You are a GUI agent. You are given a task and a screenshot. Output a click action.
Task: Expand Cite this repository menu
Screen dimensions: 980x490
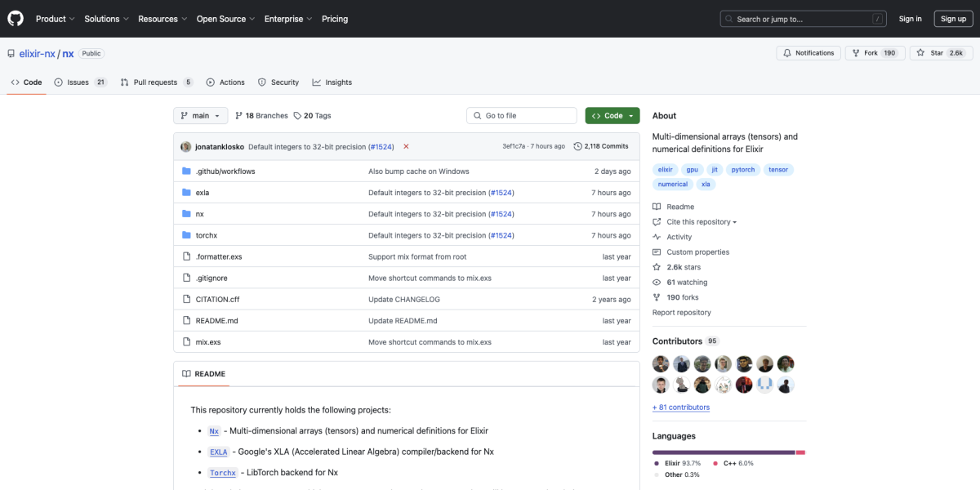click(701, 222)
